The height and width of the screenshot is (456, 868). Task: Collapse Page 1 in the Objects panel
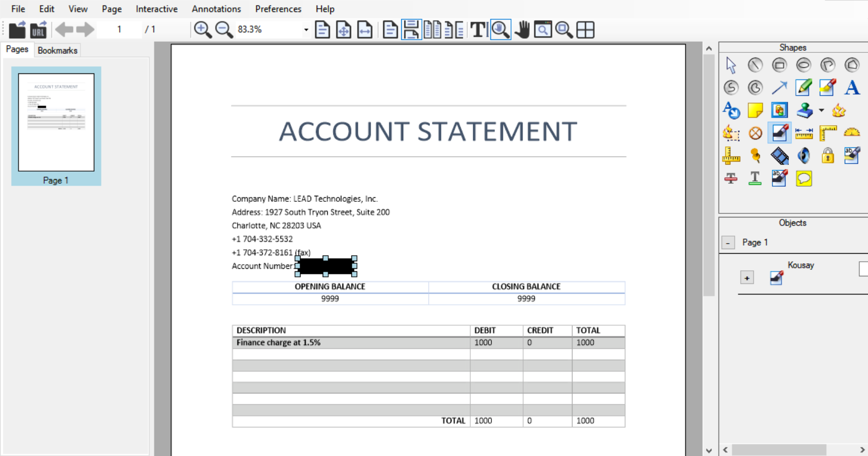(728, 242)
